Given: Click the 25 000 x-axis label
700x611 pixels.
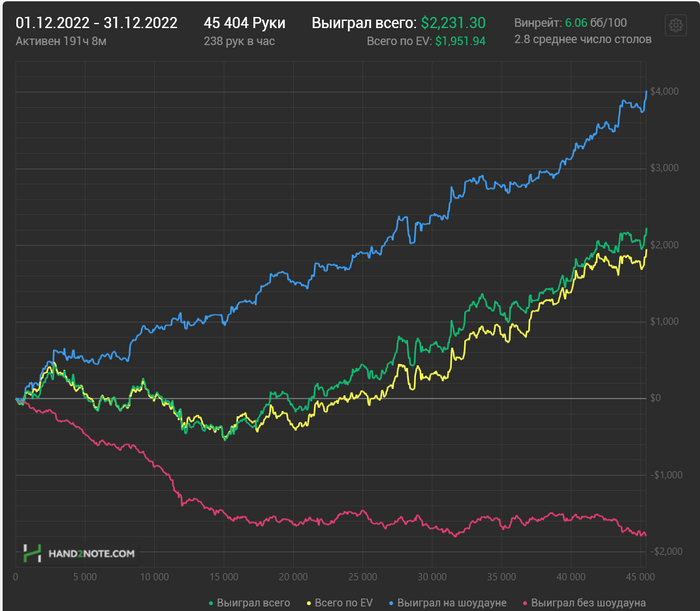Looking at the screenshot, I should (362, 577).
